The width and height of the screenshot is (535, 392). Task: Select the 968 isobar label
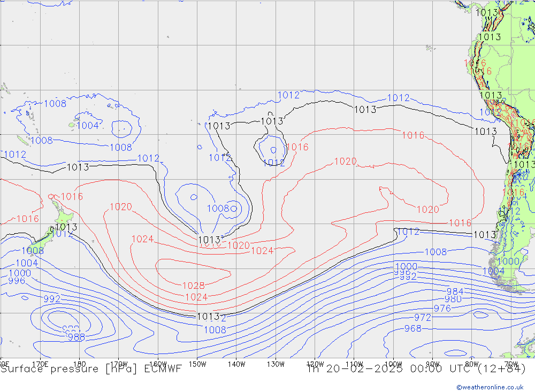[413, 328]
